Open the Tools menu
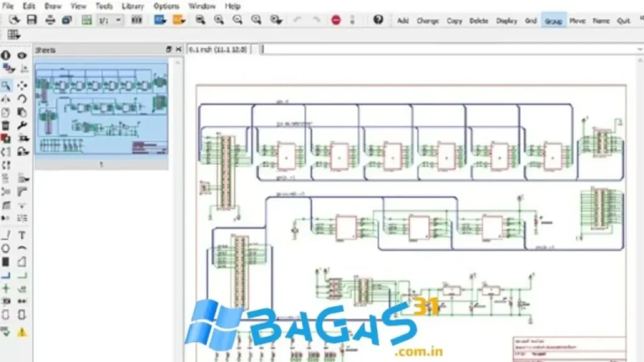 104,6
